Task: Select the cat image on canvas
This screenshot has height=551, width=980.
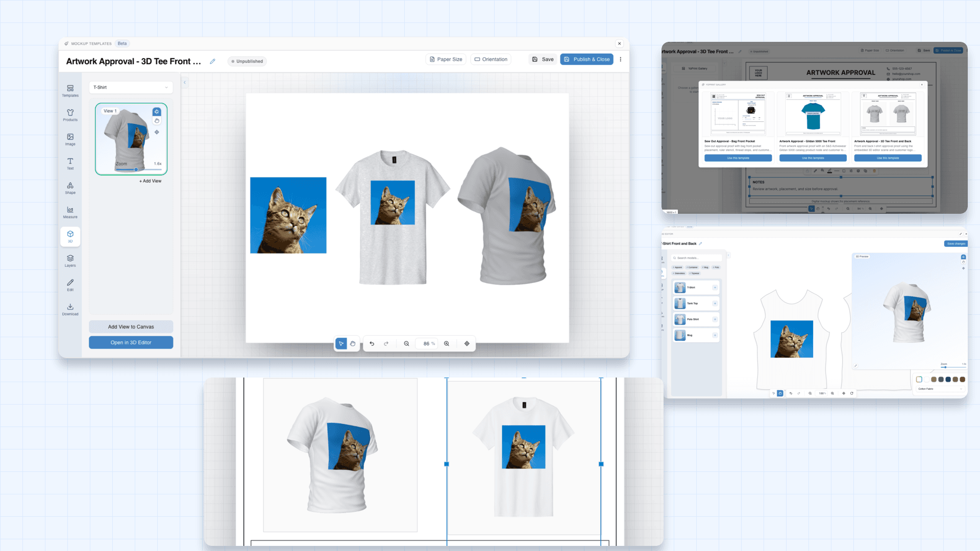Action: (x=288, y=215)
